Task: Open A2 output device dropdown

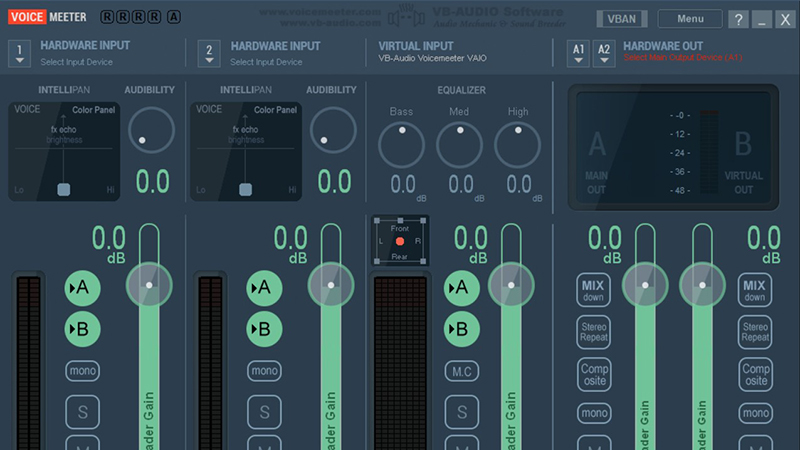Action: 604,54
